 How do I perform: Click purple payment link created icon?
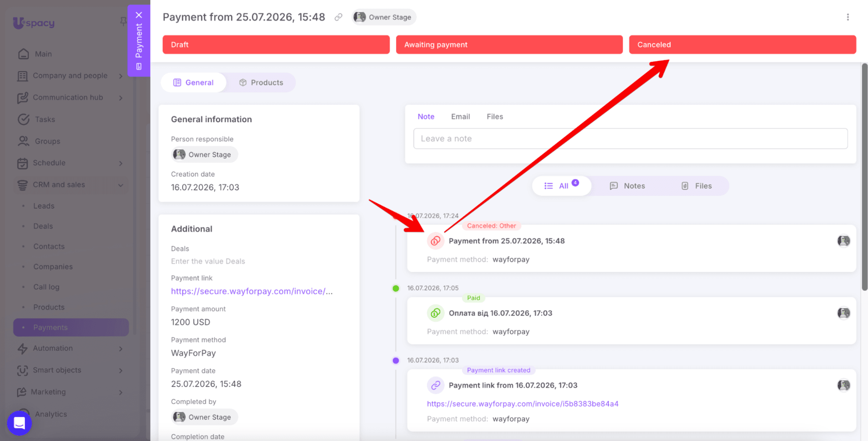pos(435,385)
